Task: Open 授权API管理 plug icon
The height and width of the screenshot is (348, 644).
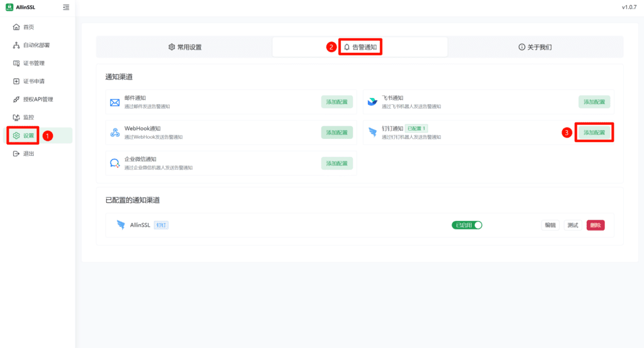Action: tap(16, 99)
